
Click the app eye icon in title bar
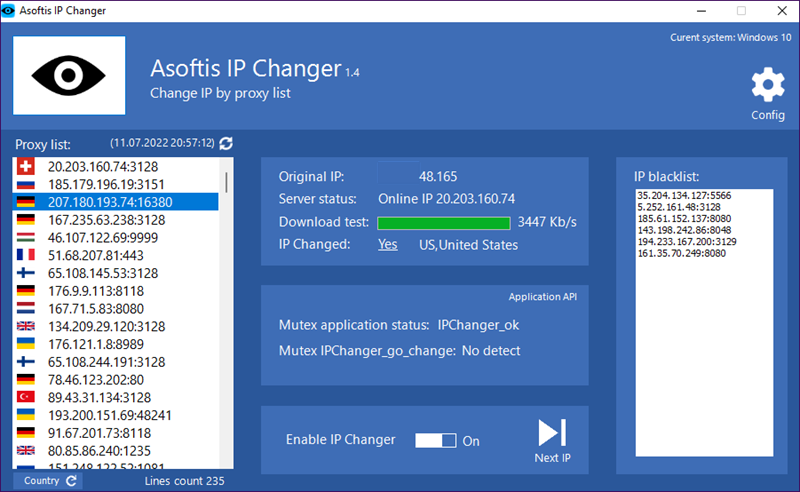coord(8,10)
